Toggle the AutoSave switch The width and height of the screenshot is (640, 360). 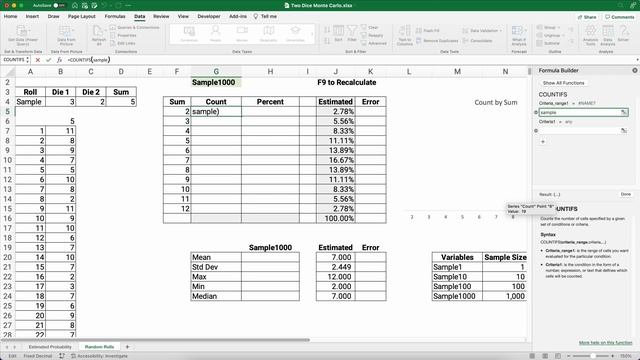coord(59,5)
